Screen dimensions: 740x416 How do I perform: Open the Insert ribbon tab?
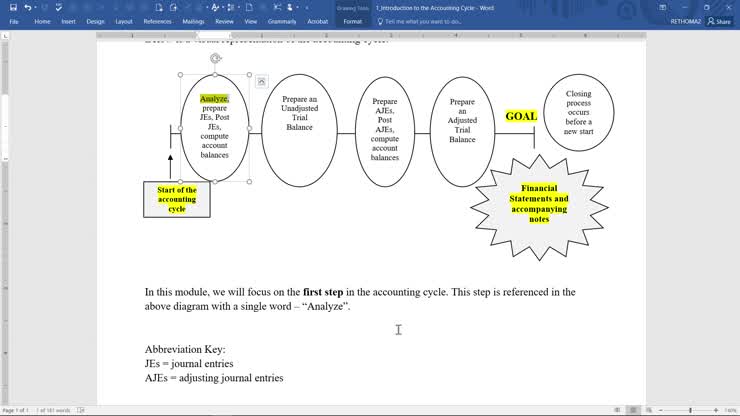click(68, 22)
